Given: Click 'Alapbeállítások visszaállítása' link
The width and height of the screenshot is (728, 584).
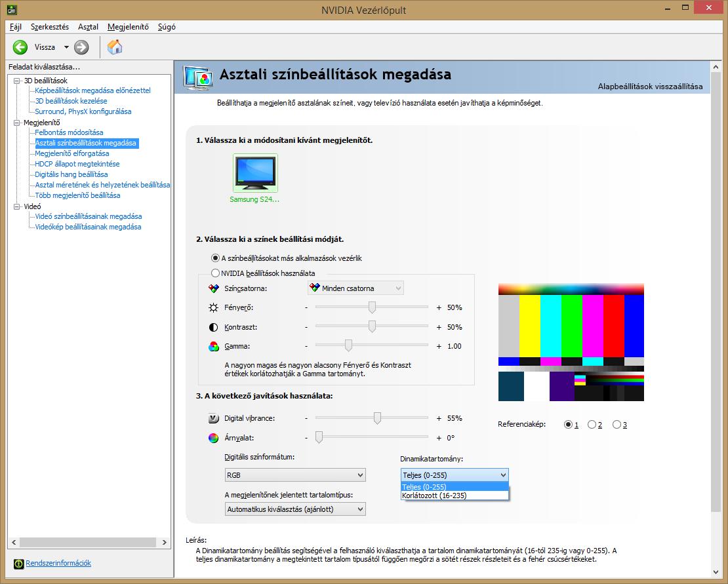Looking at the screenshot, I should pyautogui.click(x=650, y=87).
